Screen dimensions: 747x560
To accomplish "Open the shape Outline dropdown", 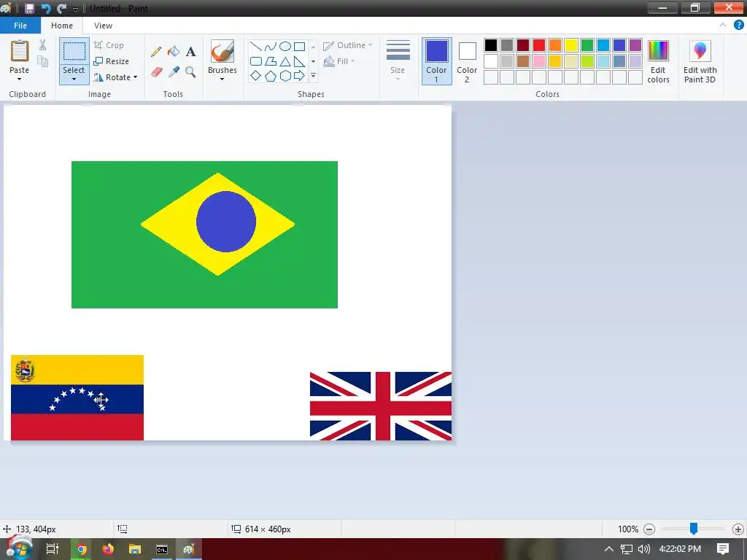I will click(348, 45).
